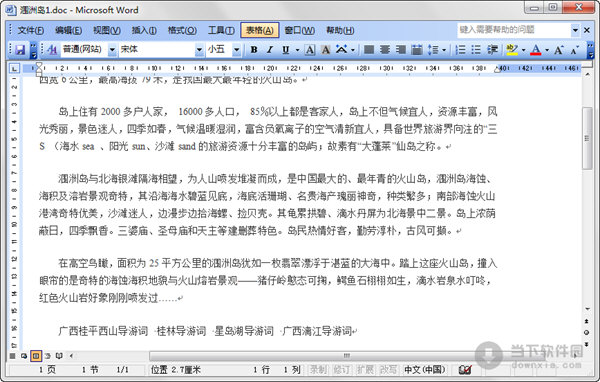Switch to Reading Layout view icon

pos(59,356)
